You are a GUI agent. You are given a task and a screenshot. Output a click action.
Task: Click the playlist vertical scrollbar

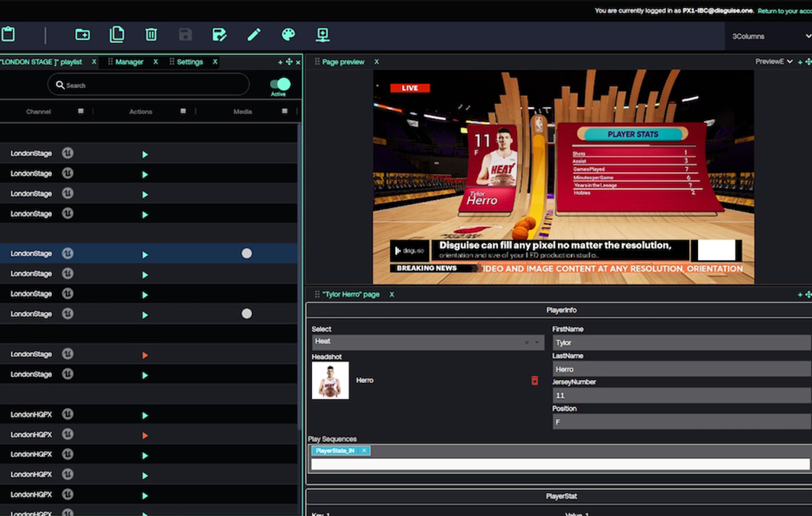point(299,277)
